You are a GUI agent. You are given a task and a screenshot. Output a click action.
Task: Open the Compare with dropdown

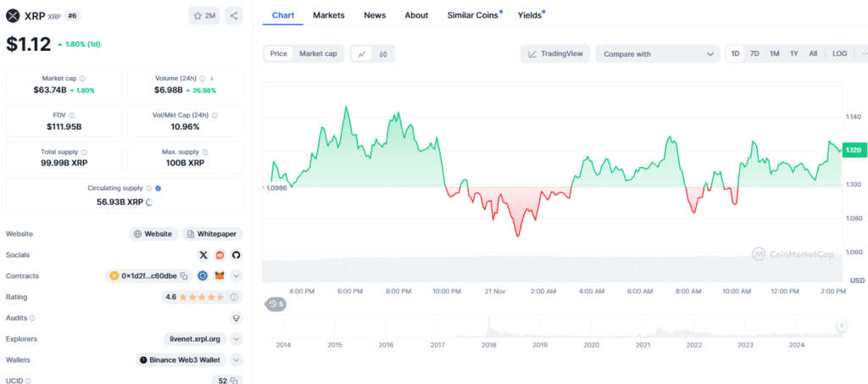[x=658, y=53]
